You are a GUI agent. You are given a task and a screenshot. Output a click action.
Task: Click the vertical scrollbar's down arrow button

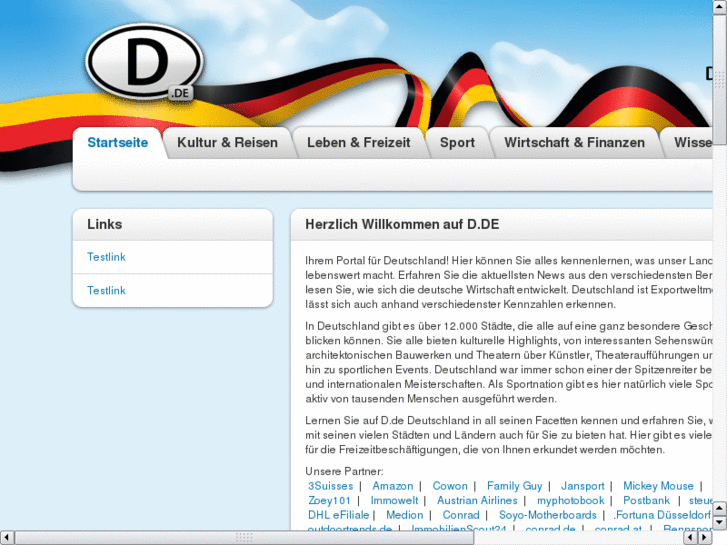(x=720, y=523)
